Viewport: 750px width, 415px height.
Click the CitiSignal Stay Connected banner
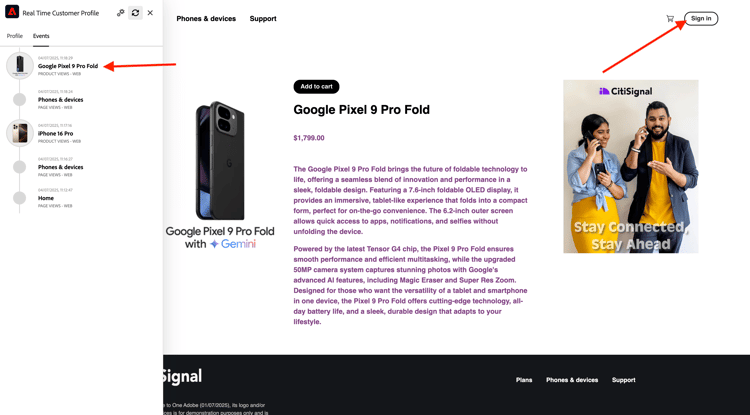click(x=630, y=166)
